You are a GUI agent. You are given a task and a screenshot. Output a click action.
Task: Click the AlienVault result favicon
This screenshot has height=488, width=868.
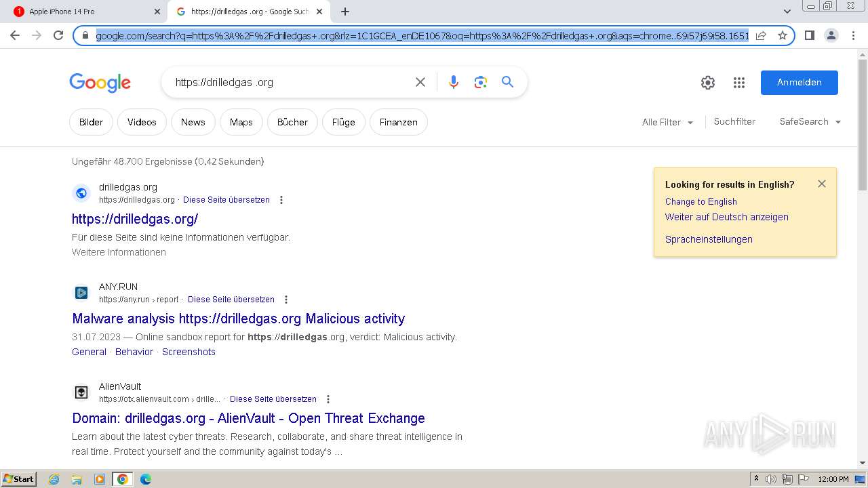click(81, 392)
